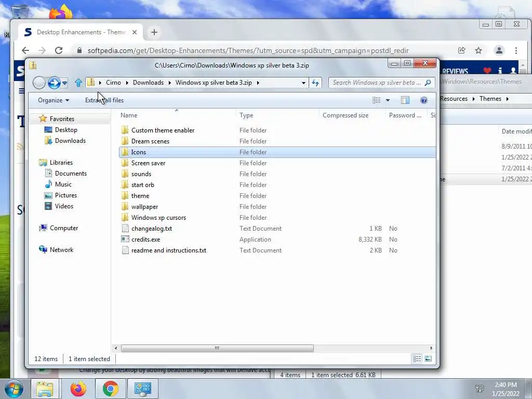Sort by the Password column header
Image resolution: width=532 pixels, height=399 pixels.
click(x=406, y=115)
